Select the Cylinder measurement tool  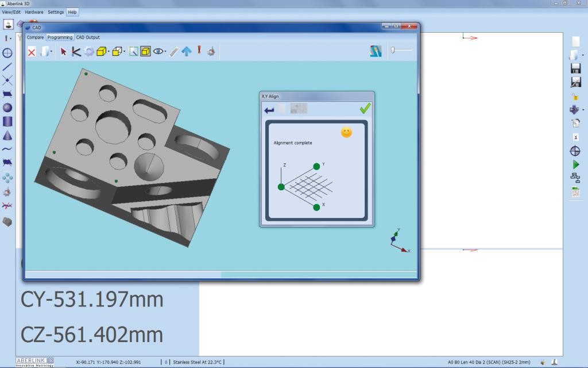pyautogui.click(x=7, y=121)
